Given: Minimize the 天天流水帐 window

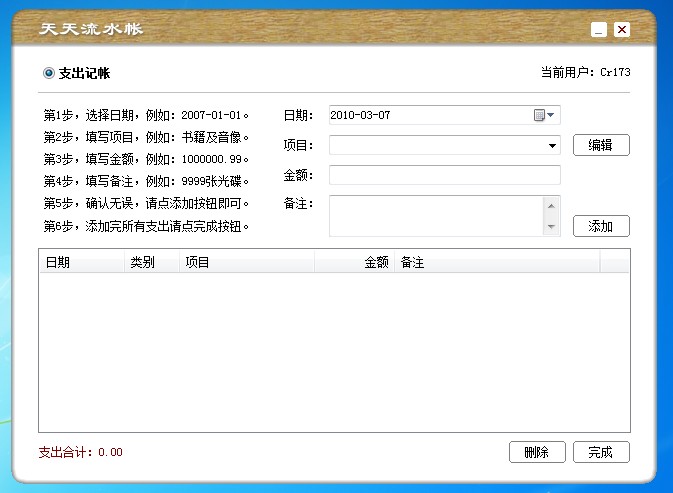Looking at the screenshot, I should [x=598, y=30].
